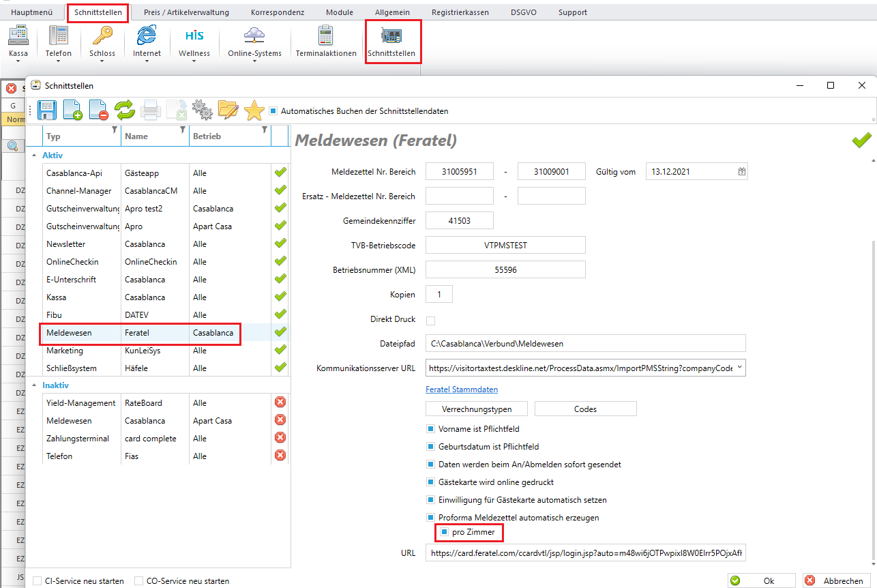Open Terminalaktionen in the ribbon
The height and width of the screenshot is (588, 877).
(x=326, y=42)
